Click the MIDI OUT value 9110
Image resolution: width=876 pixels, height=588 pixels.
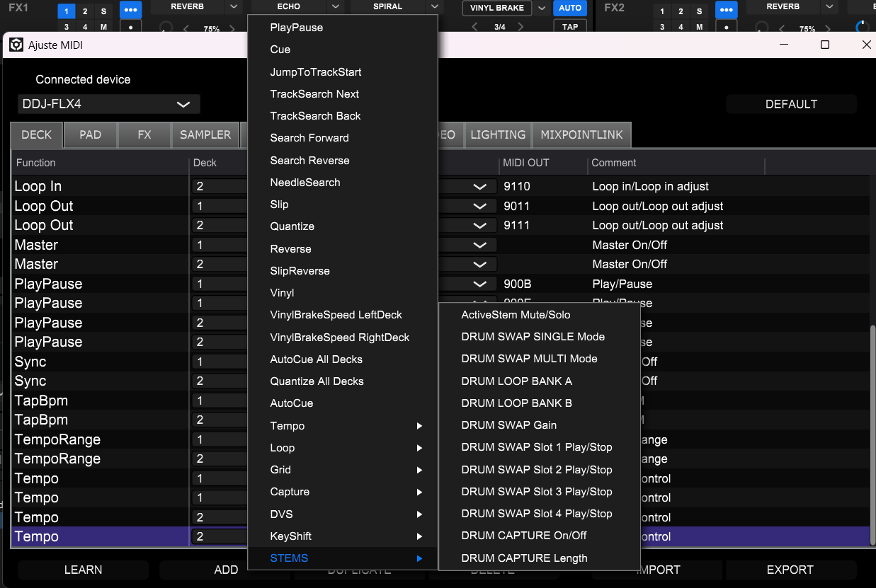point(516,187)
